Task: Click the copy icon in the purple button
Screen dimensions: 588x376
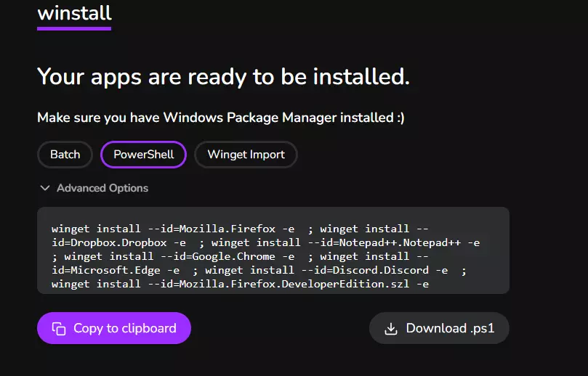Action: click(x=59, y=329)
